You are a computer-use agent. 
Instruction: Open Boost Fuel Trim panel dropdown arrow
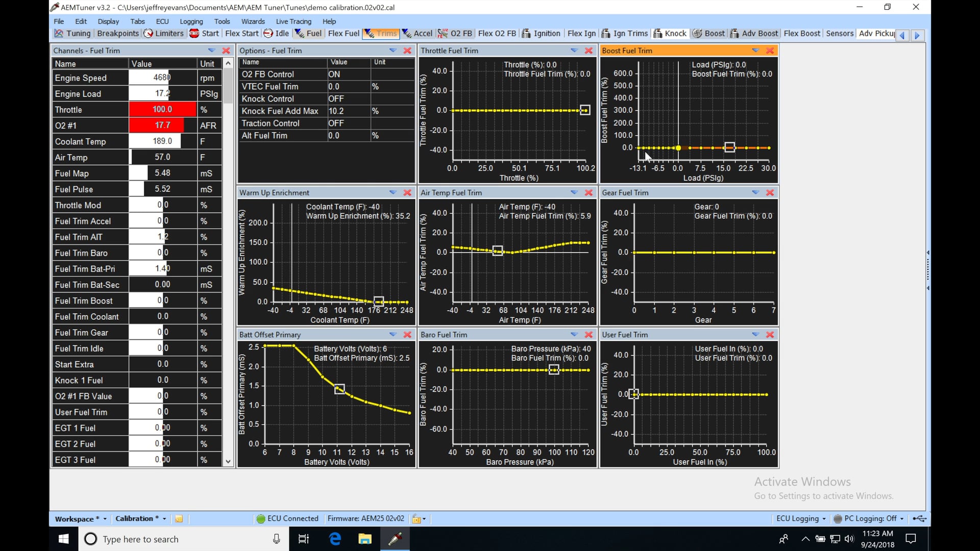755,51
